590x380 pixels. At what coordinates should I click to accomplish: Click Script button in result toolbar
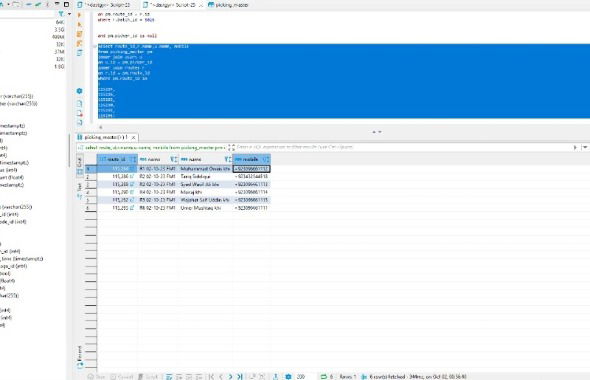(148, 377)
